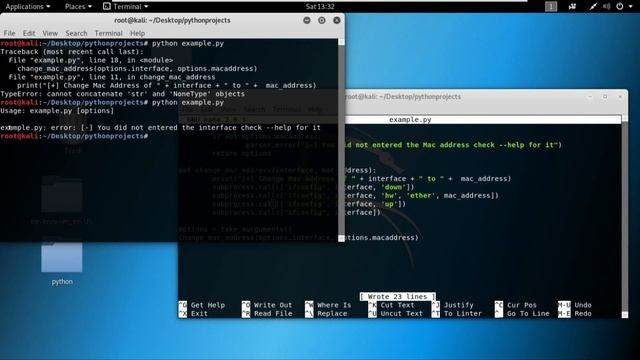Click the nano window title bar text
Image resolution: width=640 pixels, height=360 pixels.
(x=403, y=97)
